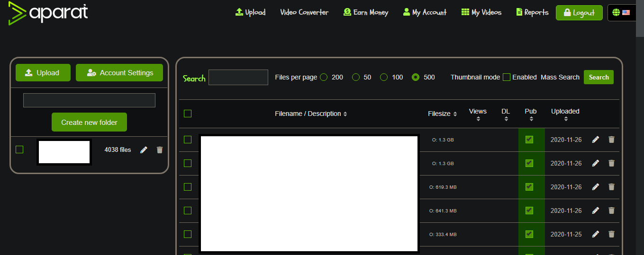The height and width of the screenshot is (255, 644).
Task: Toggle the select-all files checkbox
Action: 188,114
